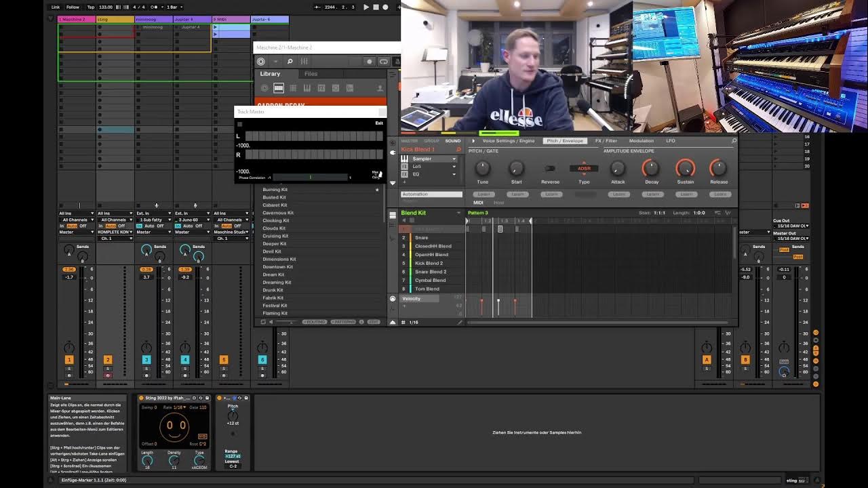Open the EQ plugin slot dropdown
The height and width of the screenshot is (488, 868).
[454, 174]
